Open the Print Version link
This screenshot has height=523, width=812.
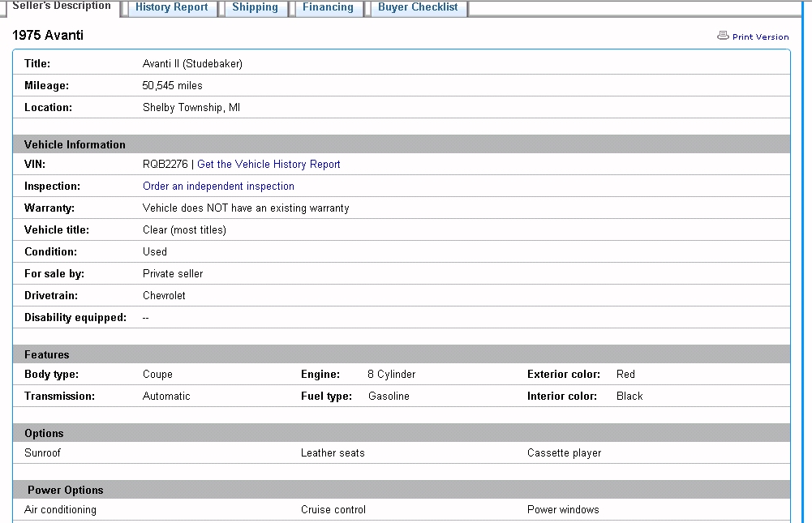click(760, 36)
